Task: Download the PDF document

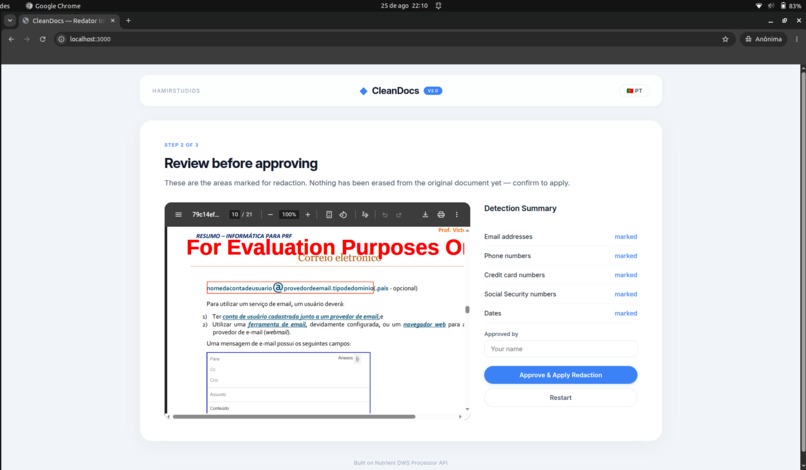Action: tap(425, 214)
